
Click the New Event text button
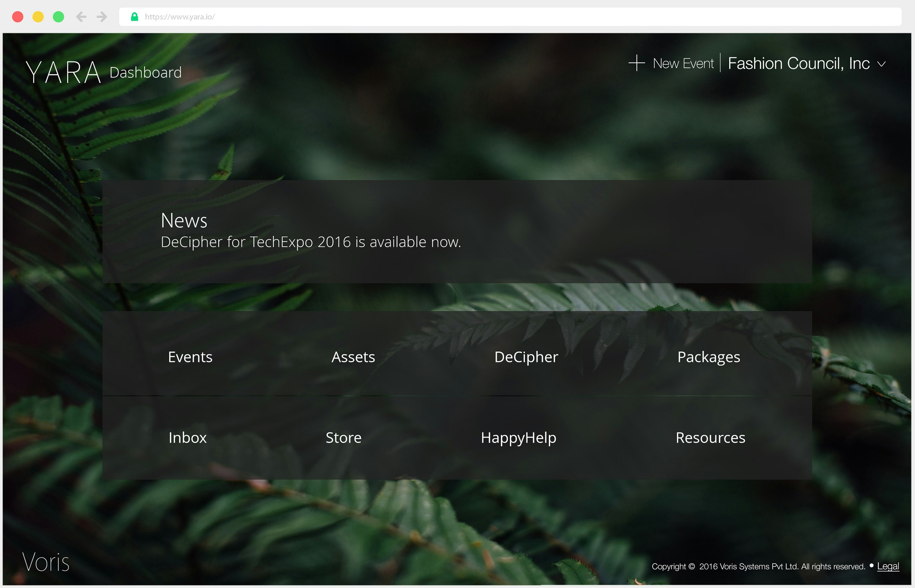(683, 64)
